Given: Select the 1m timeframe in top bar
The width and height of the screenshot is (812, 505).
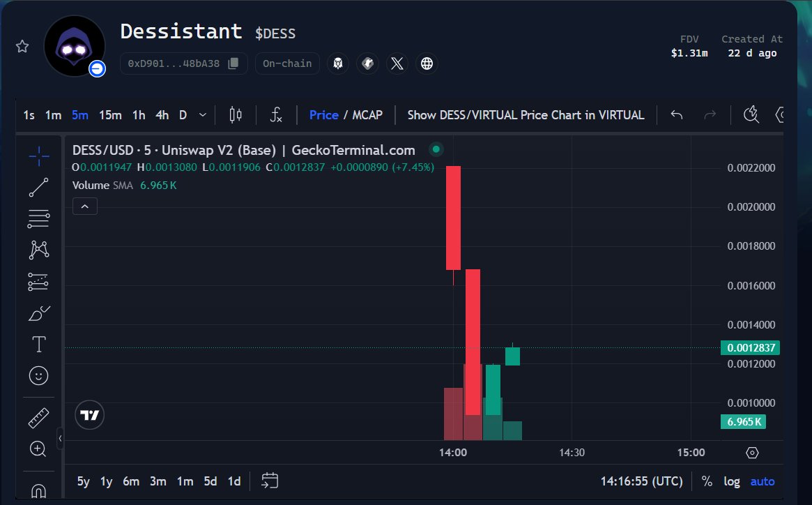Looking at the screenshot, I should pyautogui.click(x=54, y=114).
